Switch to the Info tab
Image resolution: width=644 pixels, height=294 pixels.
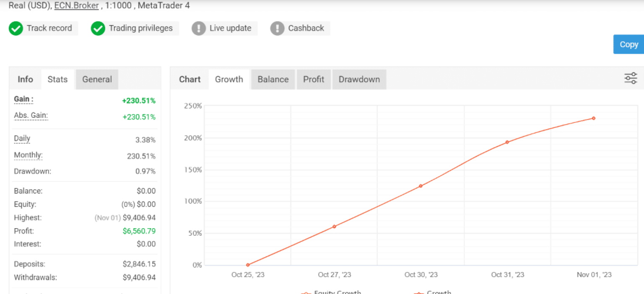pos(25,79)
